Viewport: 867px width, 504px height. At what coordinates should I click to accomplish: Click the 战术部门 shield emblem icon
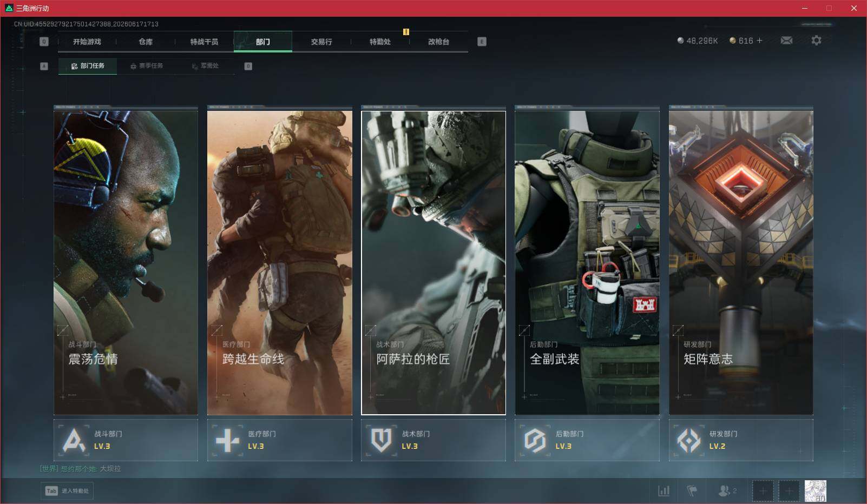381,440
